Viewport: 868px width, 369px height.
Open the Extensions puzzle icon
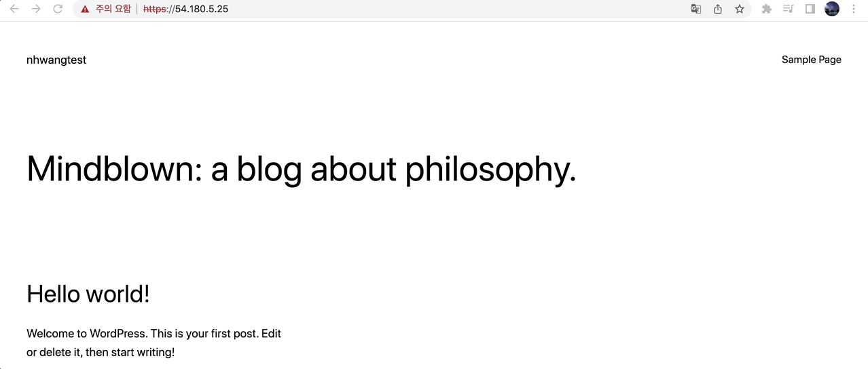767,9
